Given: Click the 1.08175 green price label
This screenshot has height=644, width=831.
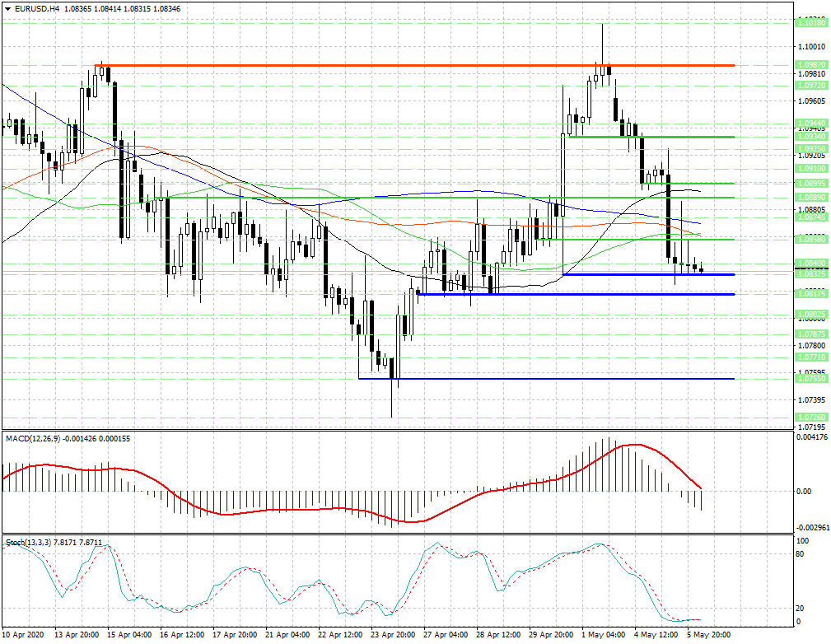Looking at the screenshot, I should click(x=812, y=294).
